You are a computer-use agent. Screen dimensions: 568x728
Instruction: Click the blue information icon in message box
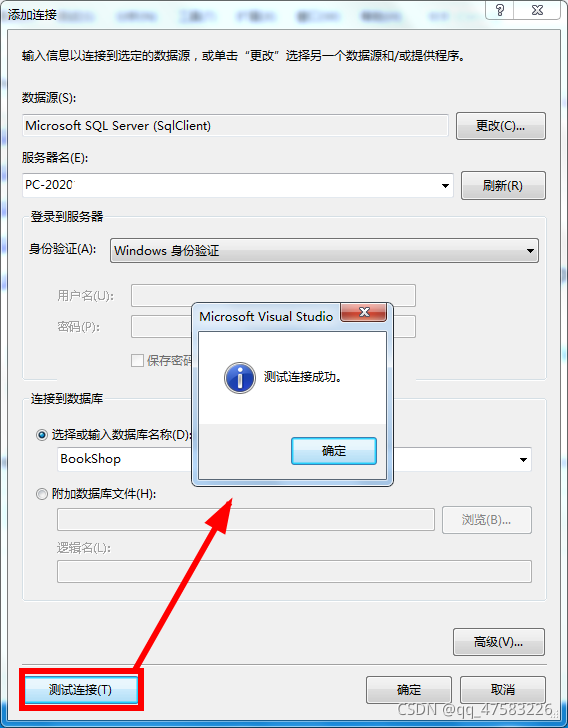pos(240,378)
